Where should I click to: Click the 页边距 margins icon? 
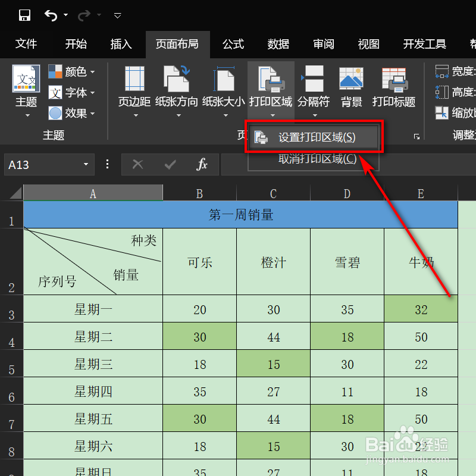(134, 79)
